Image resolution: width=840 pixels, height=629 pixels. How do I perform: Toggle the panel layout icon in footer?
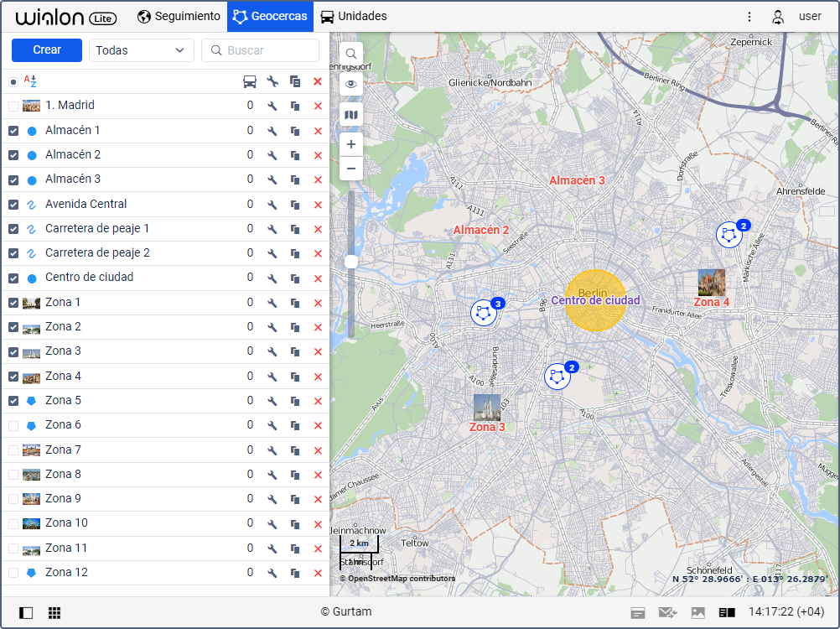(x=727, y=612)
